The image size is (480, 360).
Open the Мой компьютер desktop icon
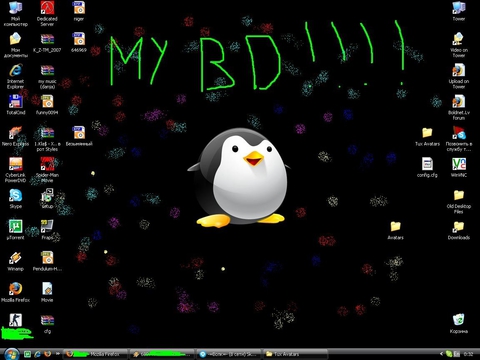(15, 14)
